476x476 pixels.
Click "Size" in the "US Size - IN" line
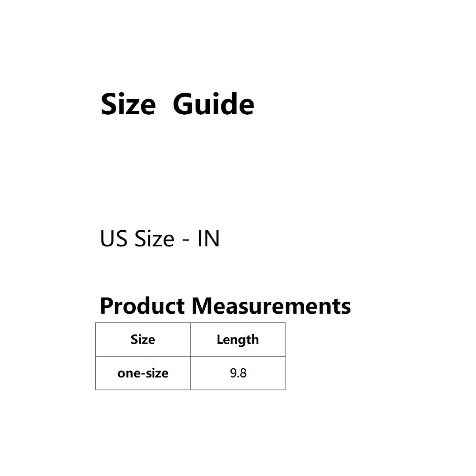click(154, 239)
